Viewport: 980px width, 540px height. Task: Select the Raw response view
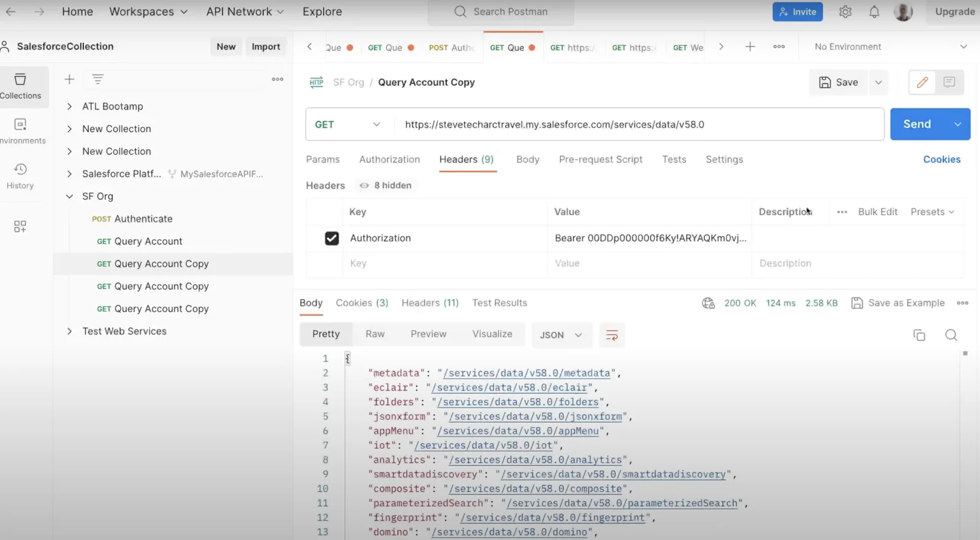pyautogui.click(x=375, y=334)
